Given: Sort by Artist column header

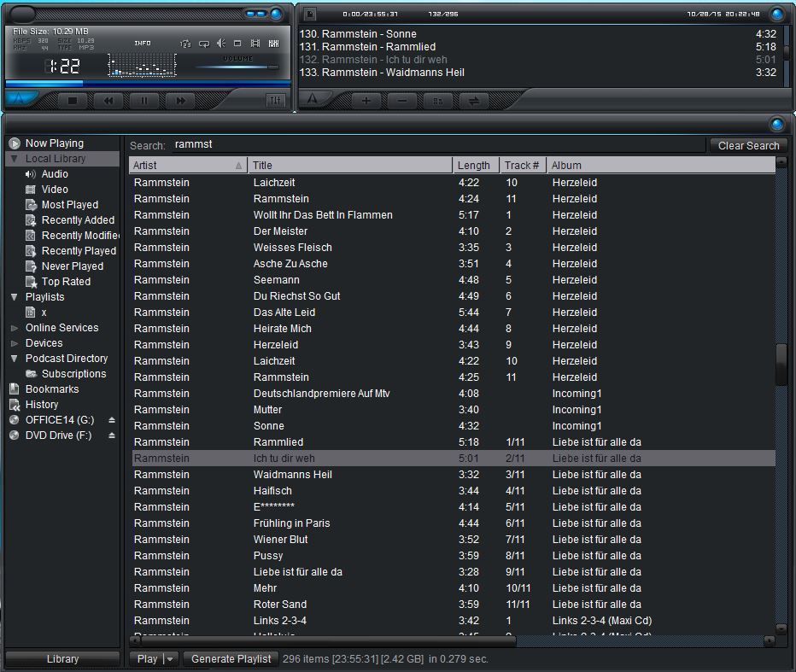Looking at the screenshot, I should click(x=188, y=166).
